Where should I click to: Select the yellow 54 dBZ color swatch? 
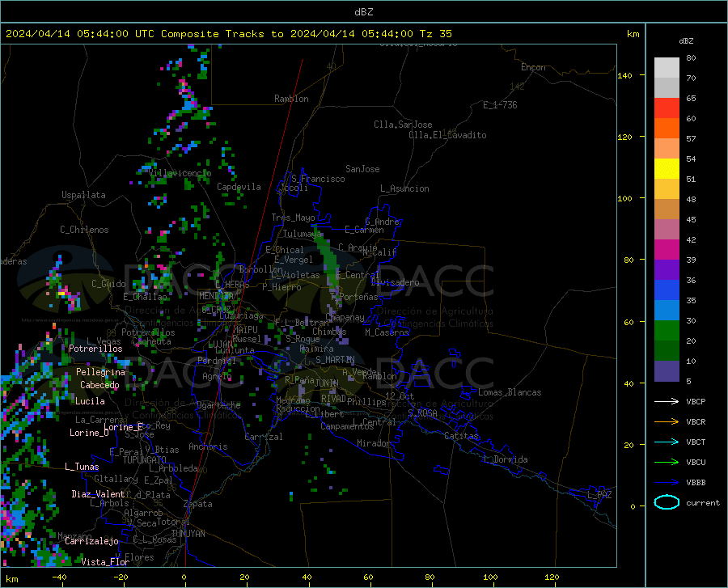point(667,169)
